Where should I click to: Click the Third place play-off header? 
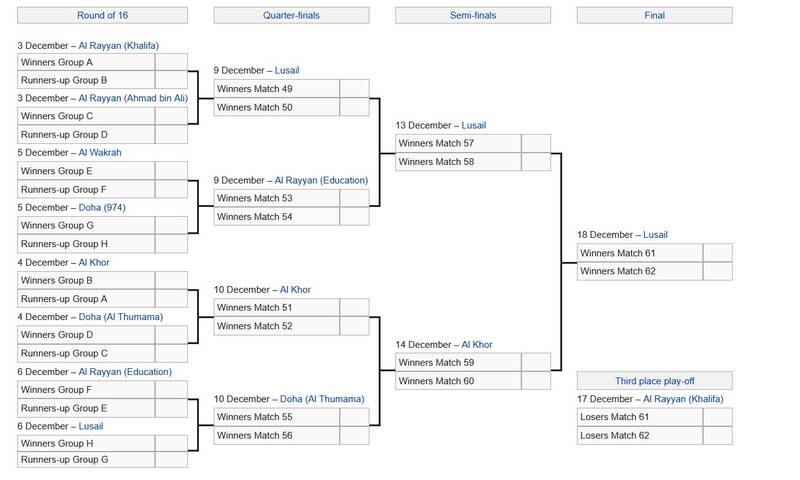pyautogui.click(x=655, y=380)
